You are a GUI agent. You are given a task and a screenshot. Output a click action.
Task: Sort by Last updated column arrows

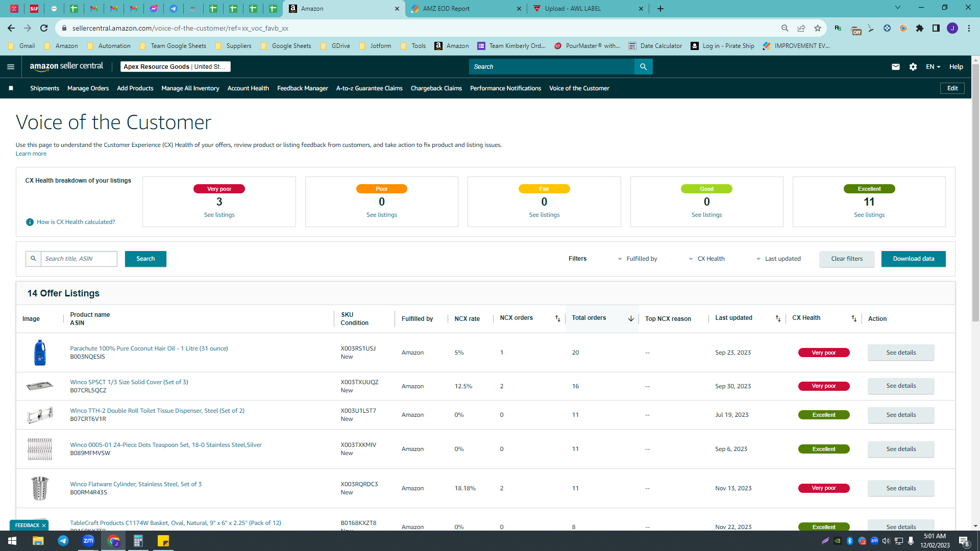coord(778,318)
